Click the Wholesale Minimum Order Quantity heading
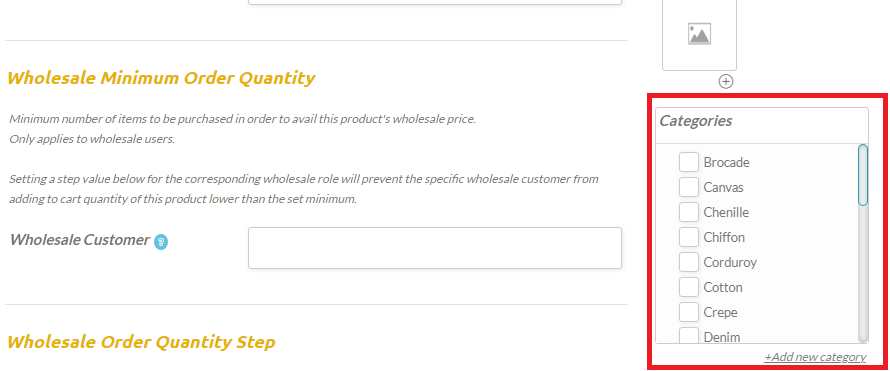This screenshot has height=371, width=890. point(161,78)
